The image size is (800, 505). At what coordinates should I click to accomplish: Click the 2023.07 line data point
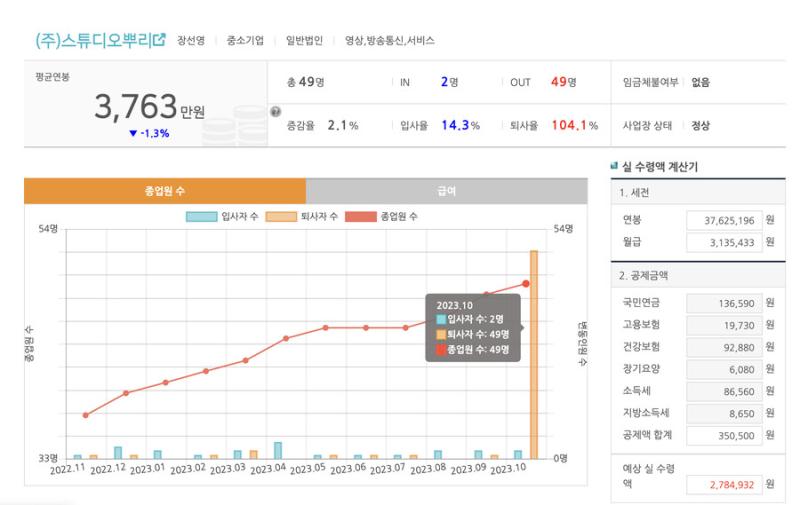pyautogui.click(x=406, y=327)
